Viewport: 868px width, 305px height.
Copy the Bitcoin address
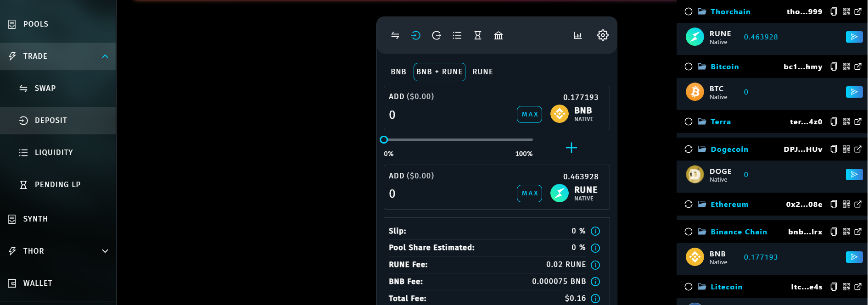(x=834, y=67)
